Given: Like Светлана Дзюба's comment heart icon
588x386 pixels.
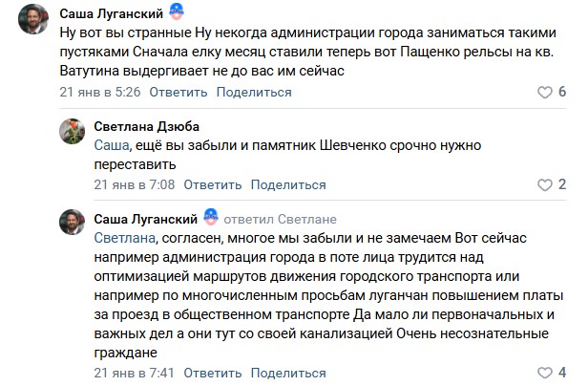Looking at the screenshot, I should coord(545,184).
